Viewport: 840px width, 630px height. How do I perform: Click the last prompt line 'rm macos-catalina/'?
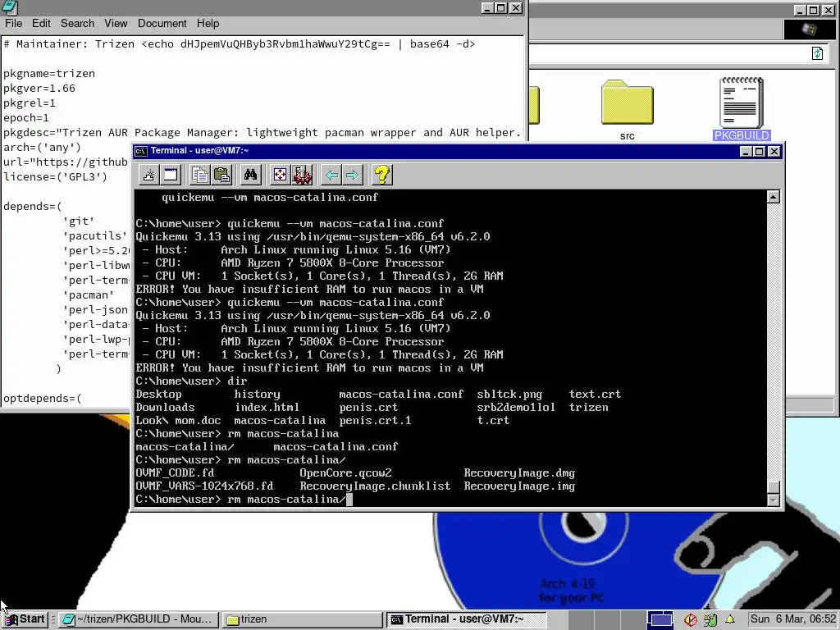tap(286, 500)
